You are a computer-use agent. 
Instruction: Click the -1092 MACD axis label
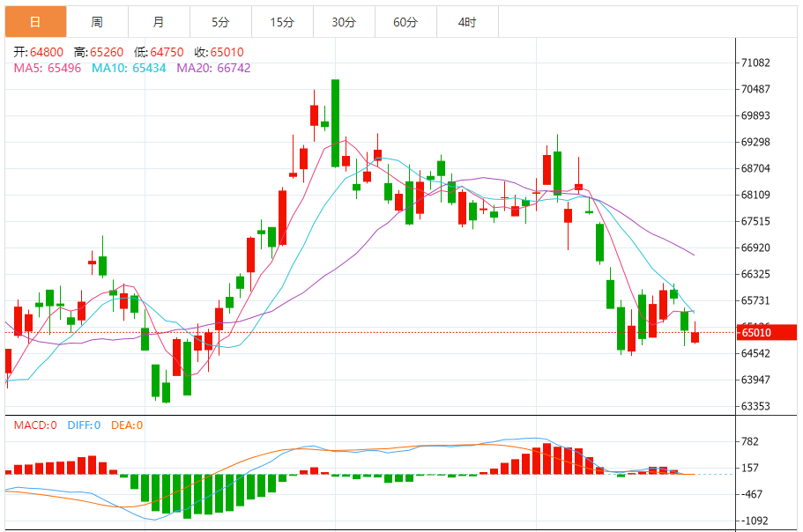click(755, 521)
